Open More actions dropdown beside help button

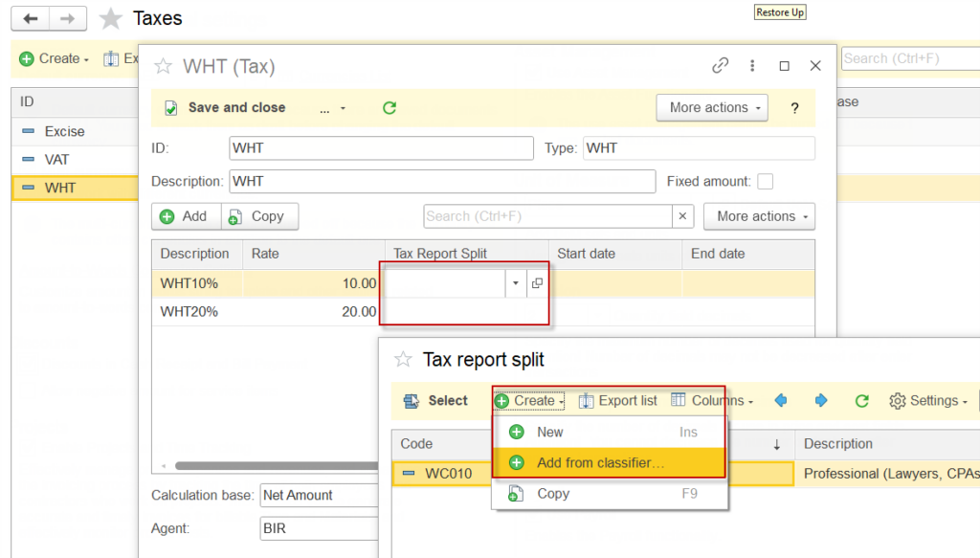coord(711,108)
